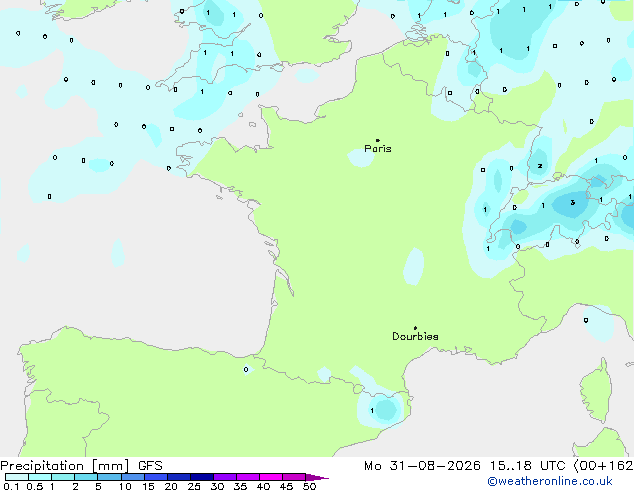Pick the 5 to 10 mm legend swatch
634x490 pixels.
pyautogui.click(x=109, y=477)
